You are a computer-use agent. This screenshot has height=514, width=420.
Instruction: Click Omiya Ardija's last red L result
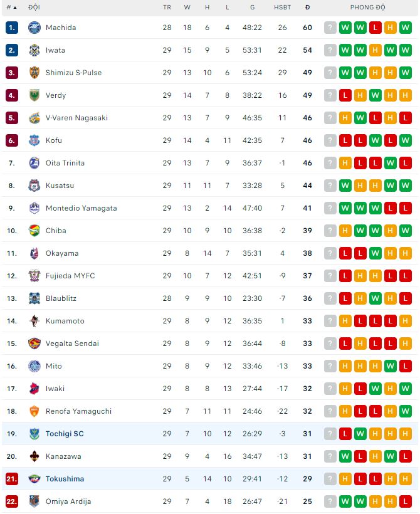(x=406, y=501)
